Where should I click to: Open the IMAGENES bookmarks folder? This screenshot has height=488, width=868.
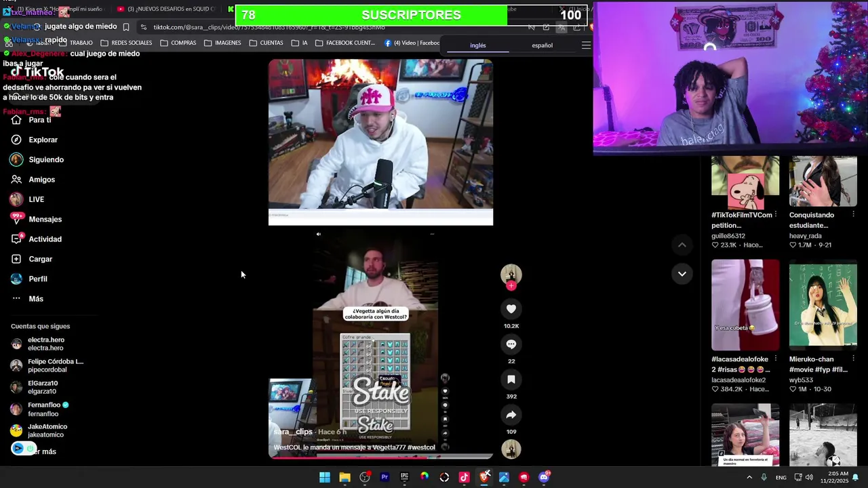coord(222,43)
